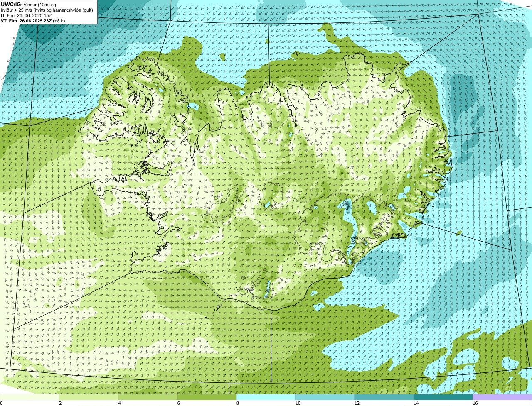The height and width of the screenshot is (406, 532).
Task: Click the light cyan legend swatch between 8 and 10
Action: tap(266, 397)
